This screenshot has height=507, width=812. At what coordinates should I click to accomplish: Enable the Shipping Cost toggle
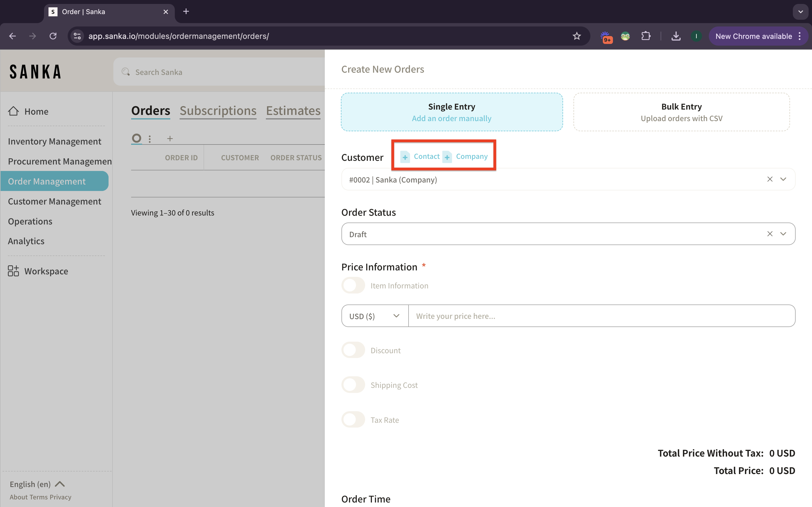[x=353, y=384]
